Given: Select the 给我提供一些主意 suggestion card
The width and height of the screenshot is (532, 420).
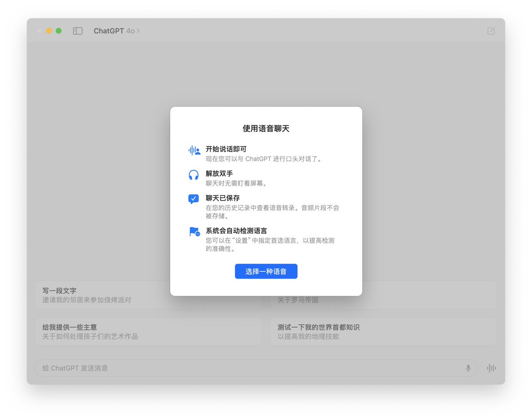Looking at the screenshot, I should [149, 332].
